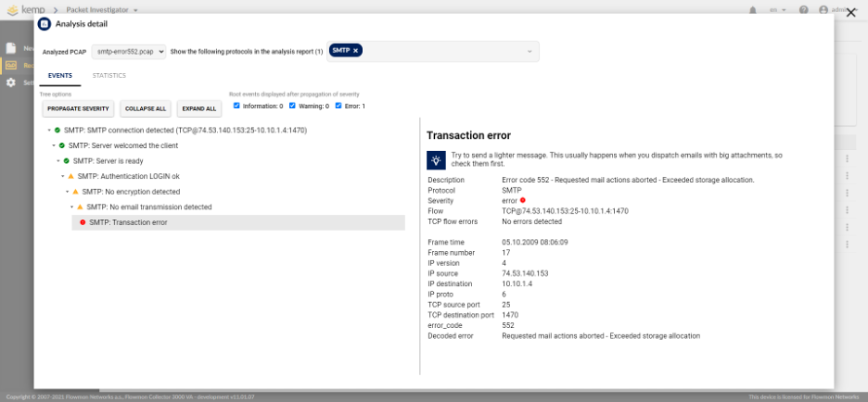Click the admin user avatar icon
This screenshot has width=868, height=402.
click(x=823, y=10)
